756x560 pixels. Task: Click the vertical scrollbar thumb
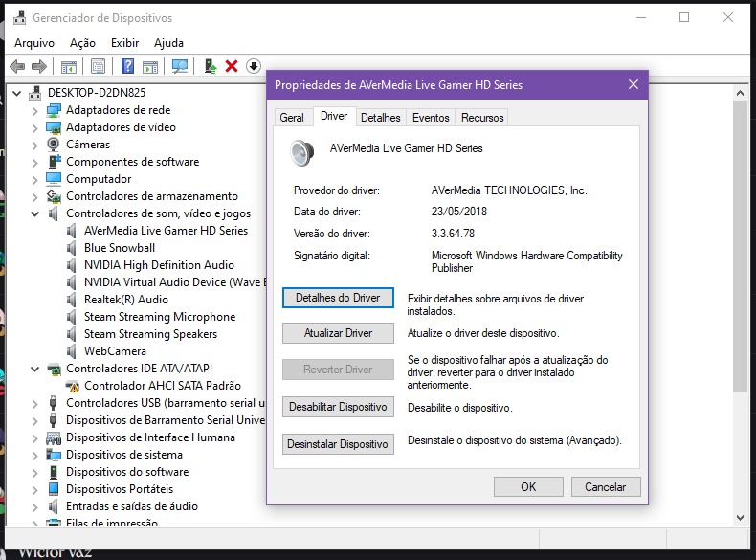click(740, 246)
